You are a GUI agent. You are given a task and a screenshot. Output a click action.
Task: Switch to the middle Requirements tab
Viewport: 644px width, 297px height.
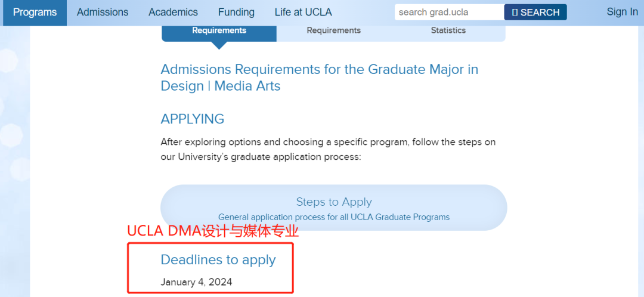pos(333,30)
